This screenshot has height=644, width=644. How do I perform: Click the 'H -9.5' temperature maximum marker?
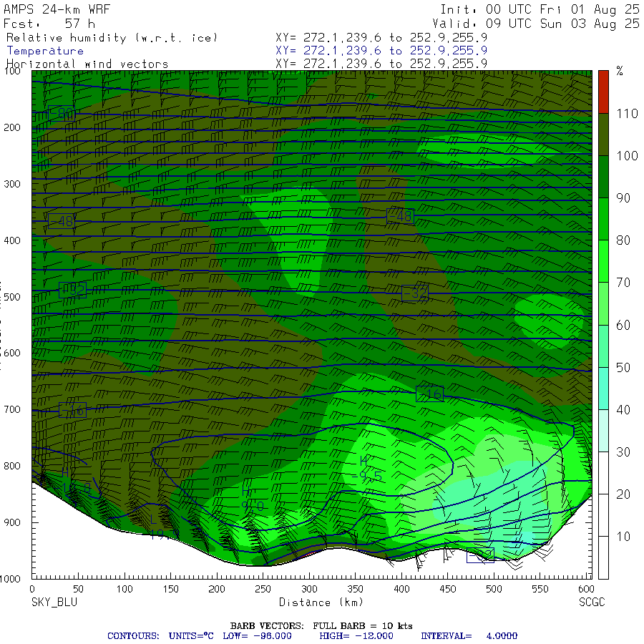pos(368,468)
